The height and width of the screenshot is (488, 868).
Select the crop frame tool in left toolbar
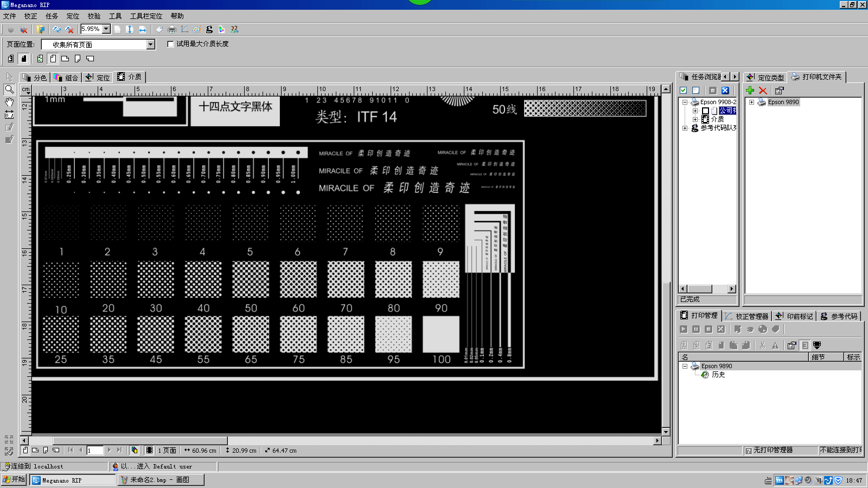pos(9,114)
